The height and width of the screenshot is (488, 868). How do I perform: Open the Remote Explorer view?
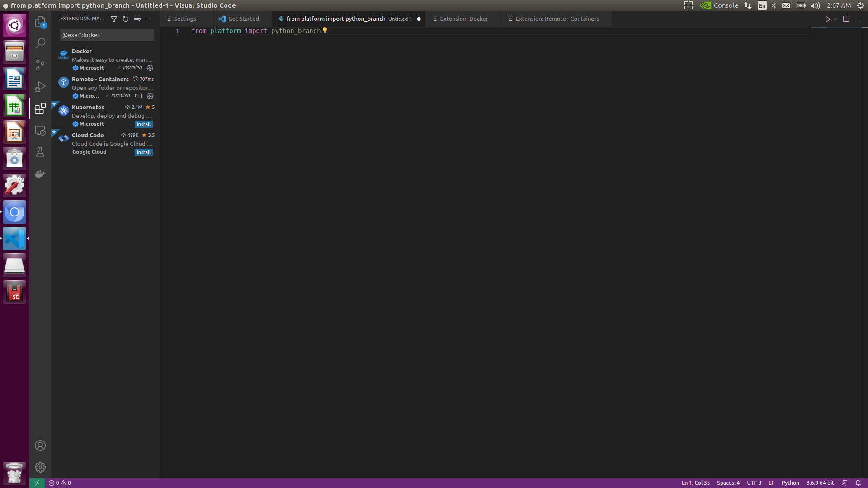point(40,131)
